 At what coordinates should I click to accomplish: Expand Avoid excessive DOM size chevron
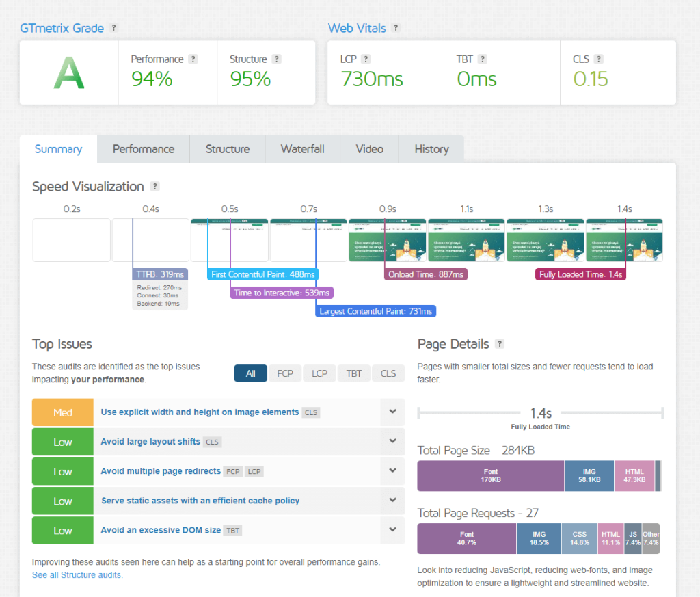(392, 530)
